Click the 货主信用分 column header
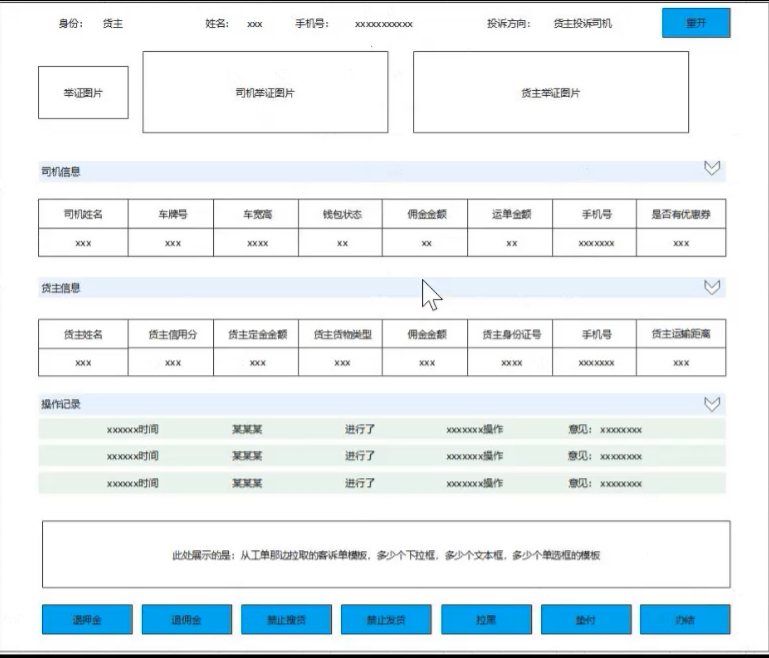 coord(171,334)
